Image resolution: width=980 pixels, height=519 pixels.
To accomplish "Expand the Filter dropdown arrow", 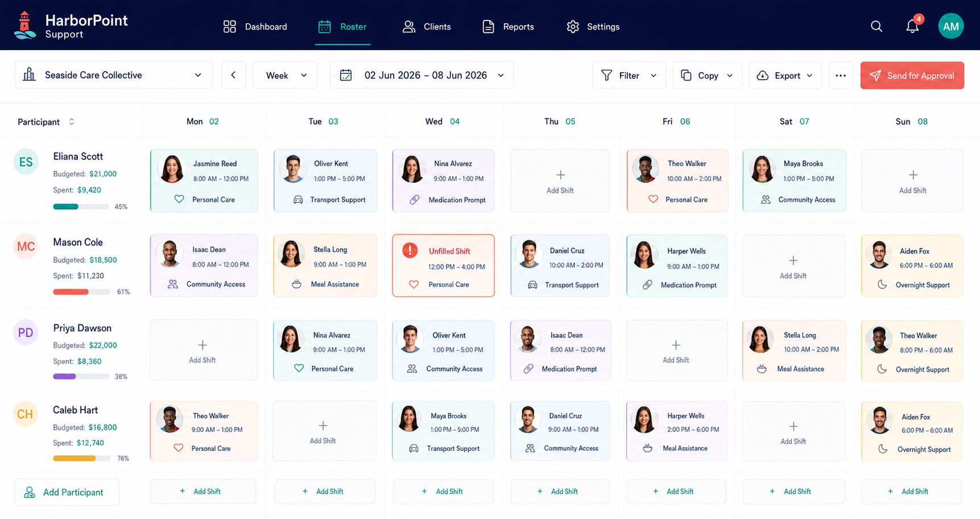I will [654, 76].
